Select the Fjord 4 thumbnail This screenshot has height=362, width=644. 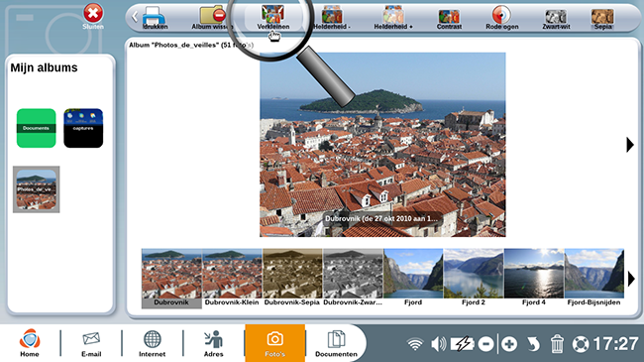tap(533, 278)
